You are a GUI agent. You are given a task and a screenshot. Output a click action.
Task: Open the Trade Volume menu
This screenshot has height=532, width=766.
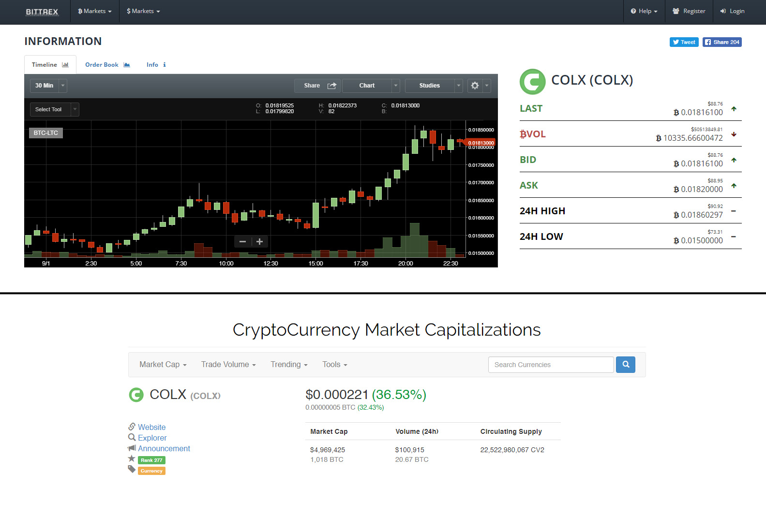(x=228, y=365)
